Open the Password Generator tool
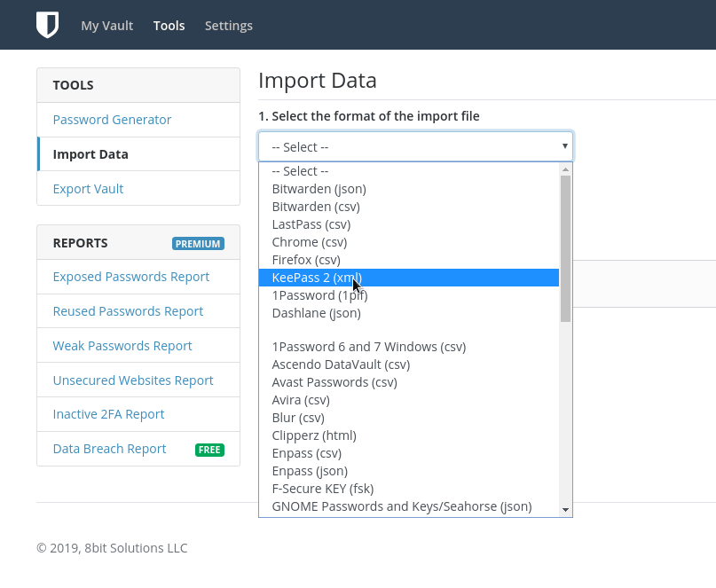Screen dimensions: 716x588 pos(112,120)
